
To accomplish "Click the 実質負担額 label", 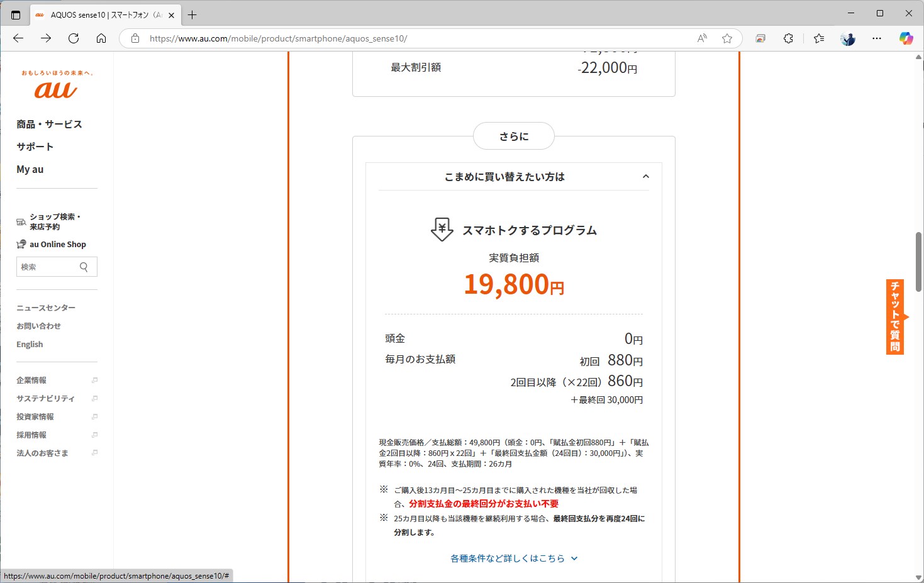I will click(514, 258).
